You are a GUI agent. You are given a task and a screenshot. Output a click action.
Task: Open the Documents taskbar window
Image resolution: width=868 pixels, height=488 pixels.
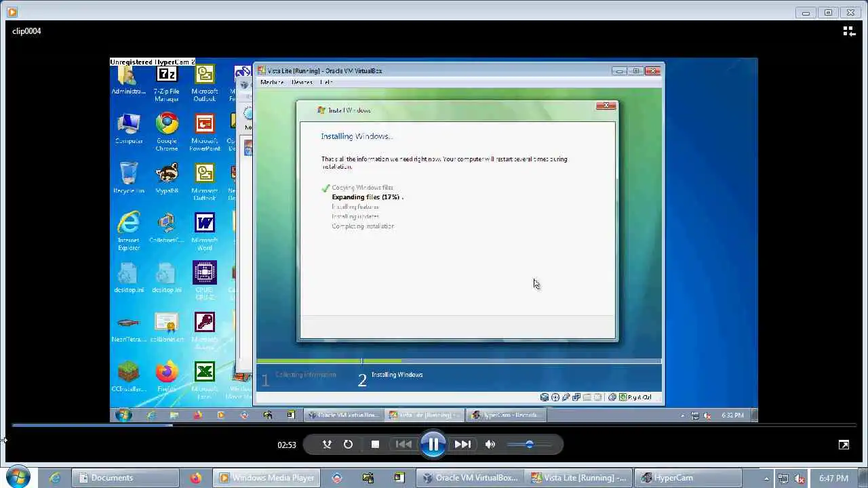tap(127, 478)
